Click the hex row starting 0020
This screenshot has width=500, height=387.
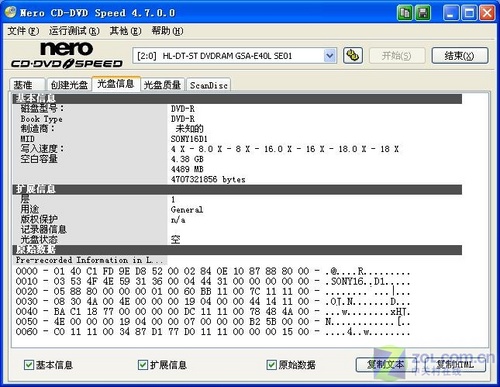point(212,291)
